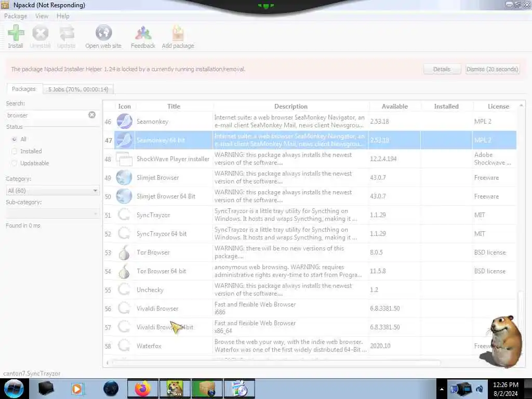Sort by the Installed column header

click(446, 106)
